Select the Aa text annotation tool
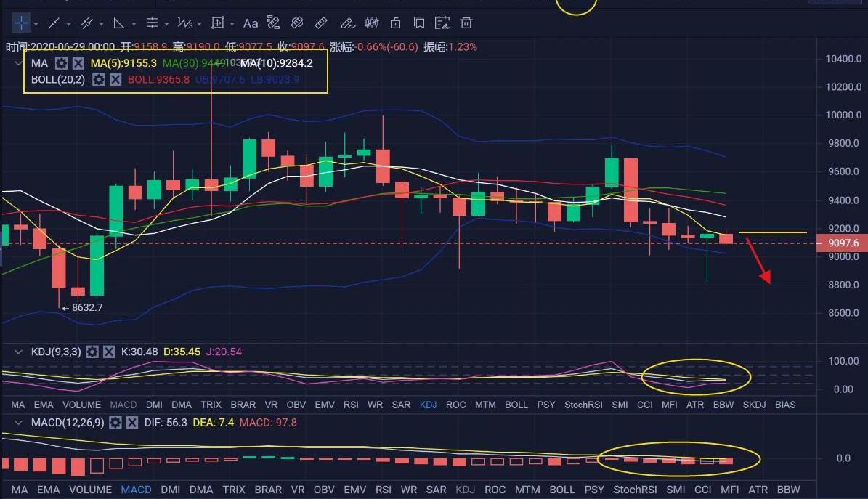 point(251,23)
